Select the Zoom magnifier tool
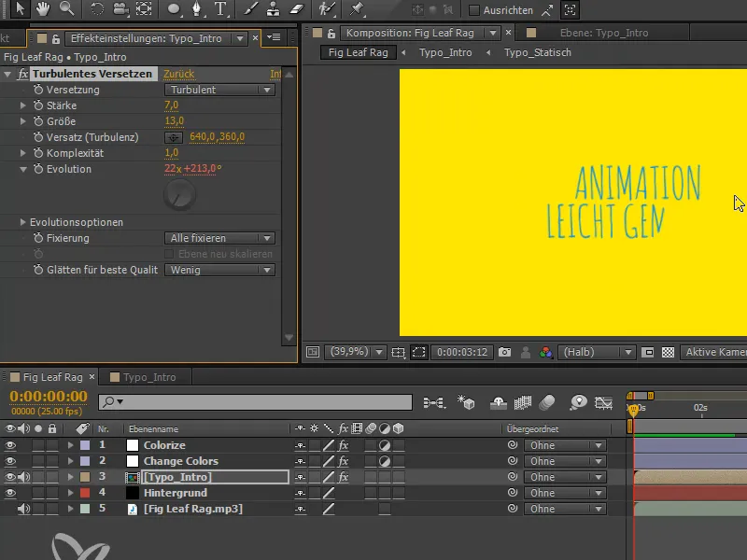The height and width of the screenshot is (560, 747). point(66,8)
